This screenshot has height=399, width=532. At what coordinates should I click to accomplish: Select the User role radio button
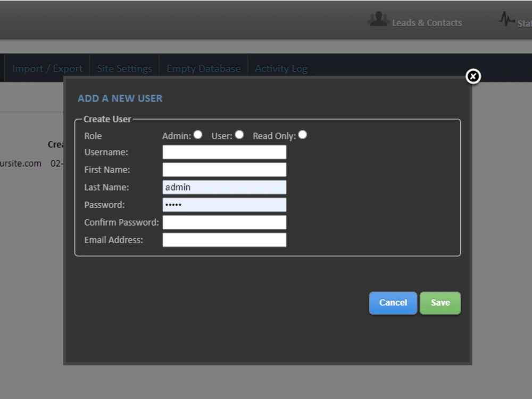[x=239, y=135]
